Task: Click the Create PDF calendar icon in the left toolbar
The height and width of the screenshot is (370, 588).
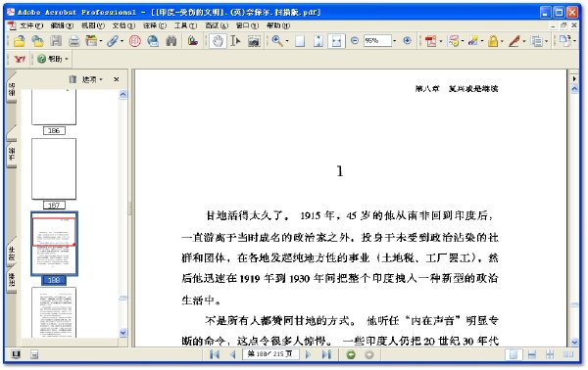Action: click(91, 41)
